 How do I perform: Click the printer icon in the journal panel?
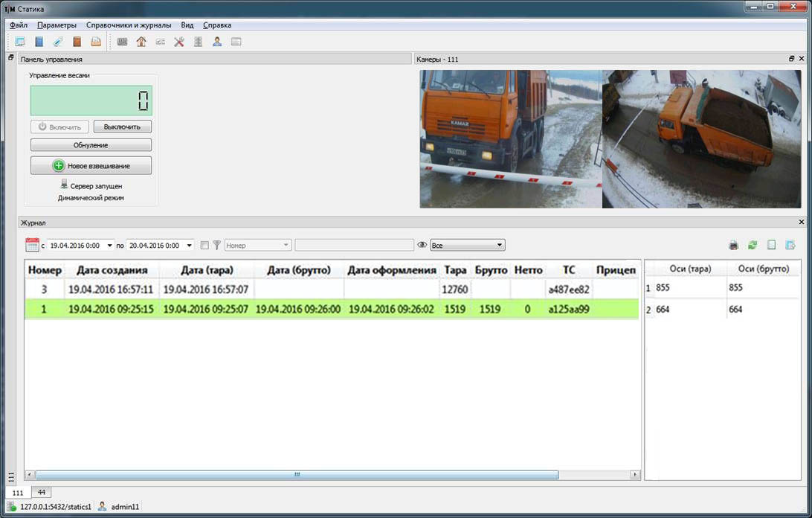pyautogui.click(x=733, y=245)
